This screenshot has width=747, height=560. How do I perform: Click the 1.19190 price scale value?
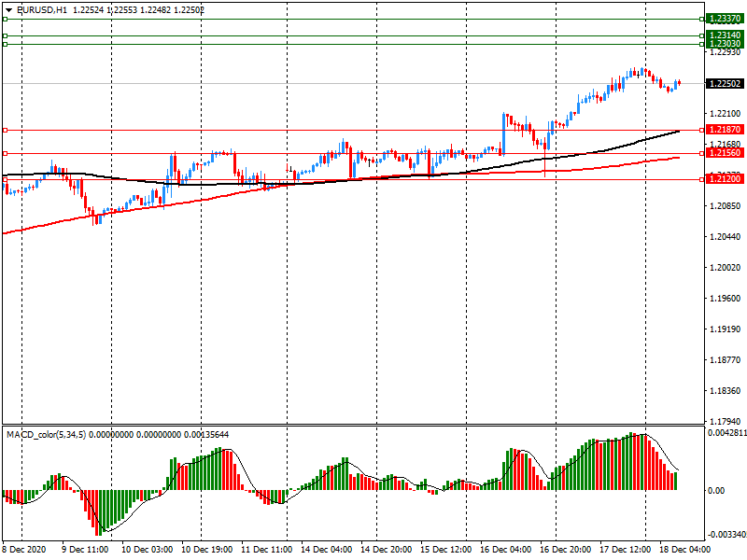[726, 329]
